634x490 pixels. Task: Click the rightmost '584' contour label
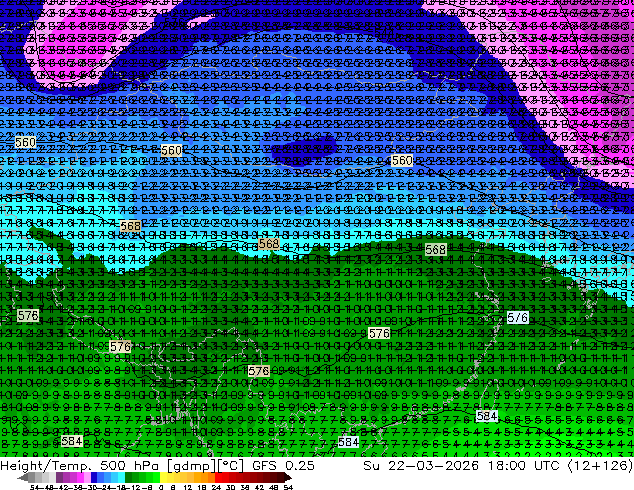[x=486, y=416]
